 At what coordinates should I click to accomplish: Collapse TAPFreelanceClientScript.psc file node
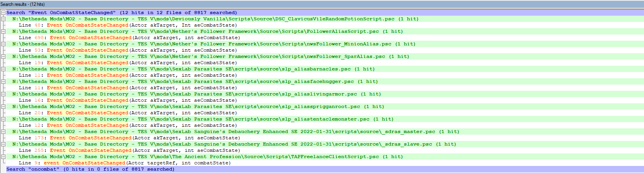[3, 157]
